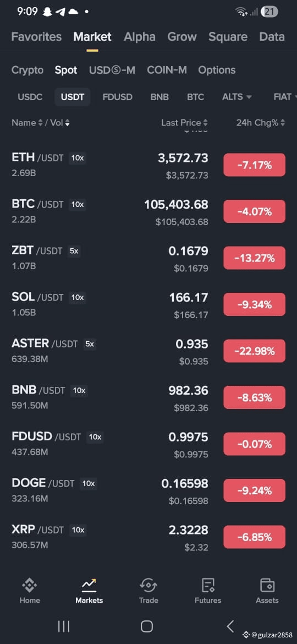Open the Home tab icon
Viewport: 297px width, 644px height.
pyautogui.click(x=30, y=584)
